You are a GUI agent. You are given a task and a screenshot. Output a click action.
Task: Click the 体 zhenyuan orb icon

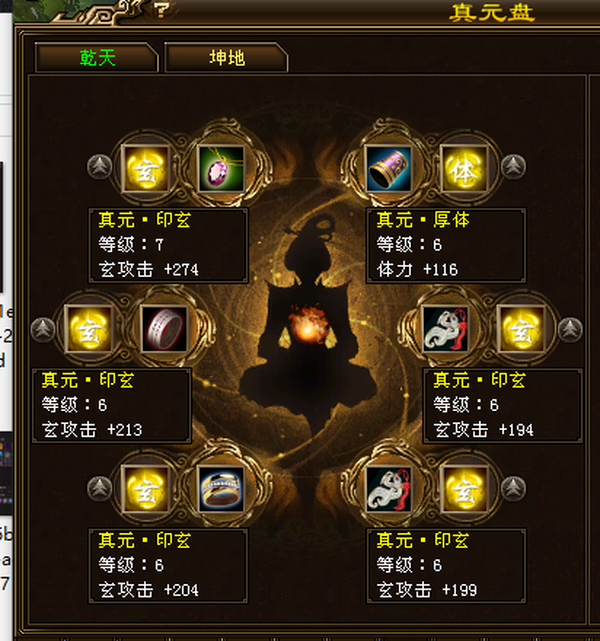pos(464,168)
